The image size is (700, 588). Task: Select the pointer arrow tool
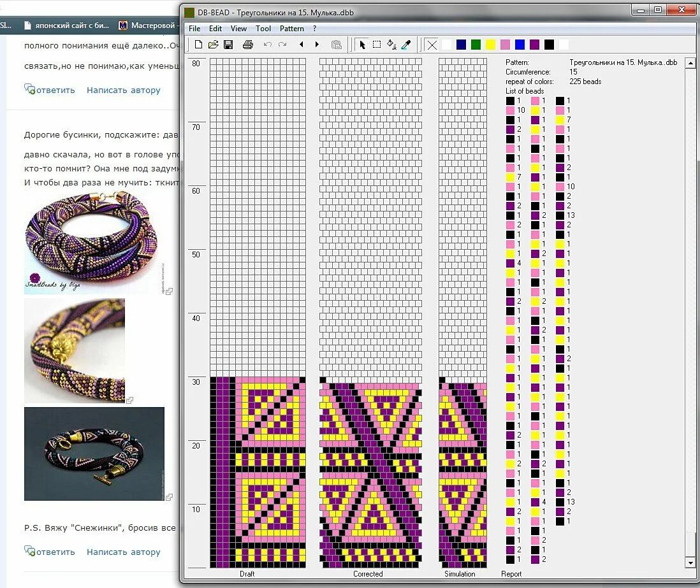click(x=362, y=45)
